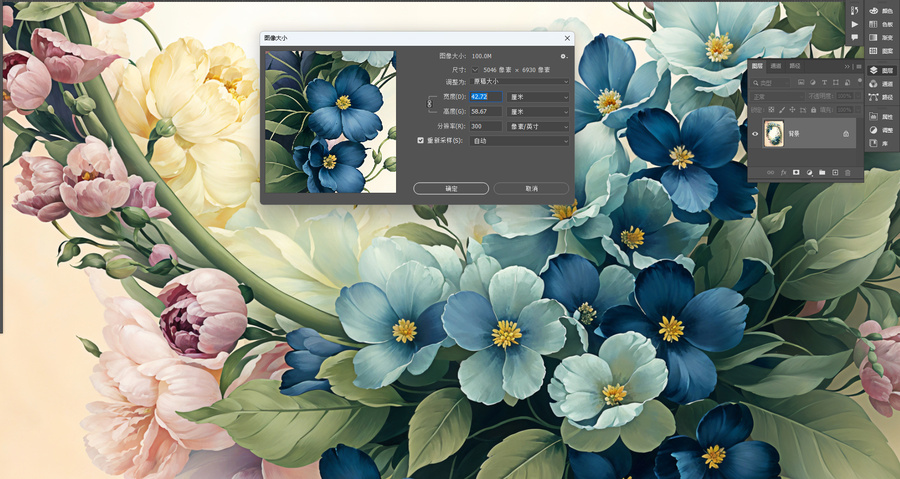This screenshot has width=900, height=479.
Task: Prevent auto-nesting into artboards lock icon
Action: tap(802, 110)
